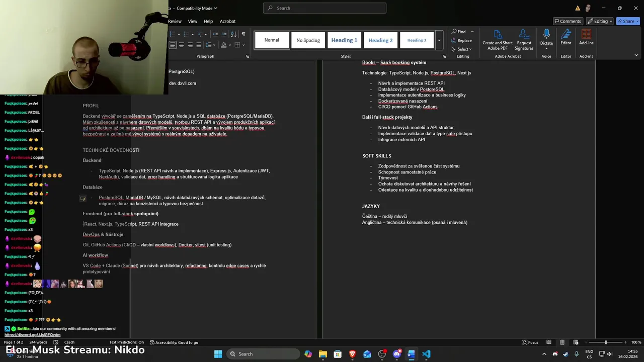
Task: Switch to Read Mode view
Action: (x=549, y=342)
